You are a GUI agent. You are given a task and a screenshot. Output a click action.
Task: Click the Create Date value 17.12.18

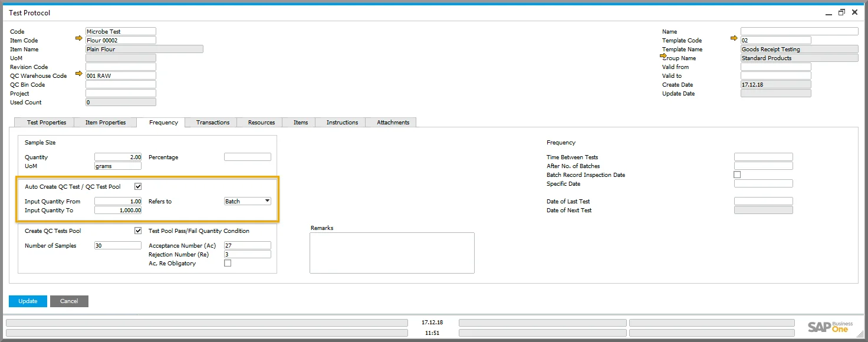[776, 84]
